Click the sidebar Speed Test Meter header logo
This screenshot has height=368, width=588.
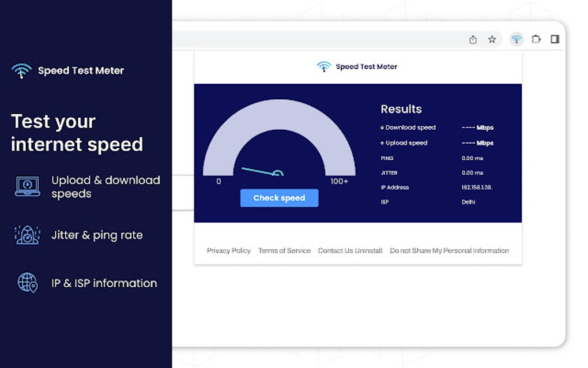21,69
